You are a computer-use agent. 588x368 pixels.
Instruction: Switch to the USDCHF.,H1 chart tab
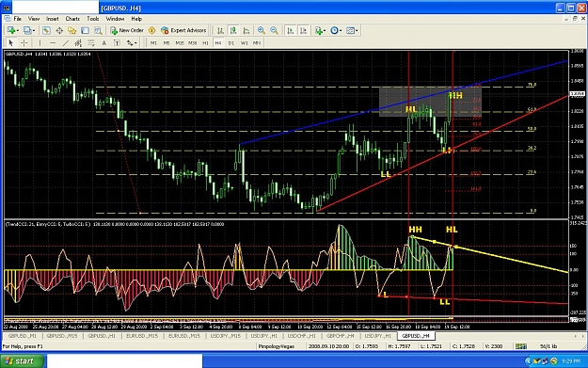pyautogui.click(x=301, y=336)
